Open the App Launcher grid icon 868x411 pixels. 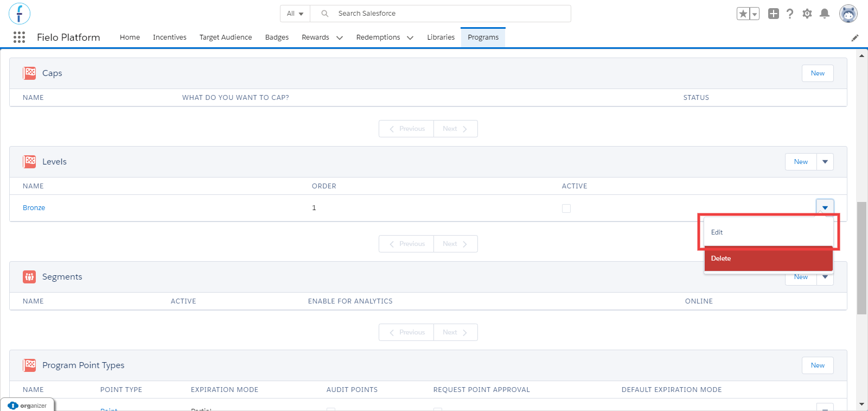tap(20, 37)
